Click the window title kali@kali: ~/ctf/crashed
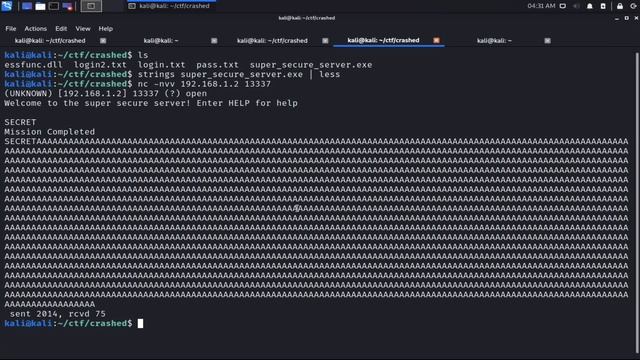Viewport: 640px width, 360px height. pos(307,18)
